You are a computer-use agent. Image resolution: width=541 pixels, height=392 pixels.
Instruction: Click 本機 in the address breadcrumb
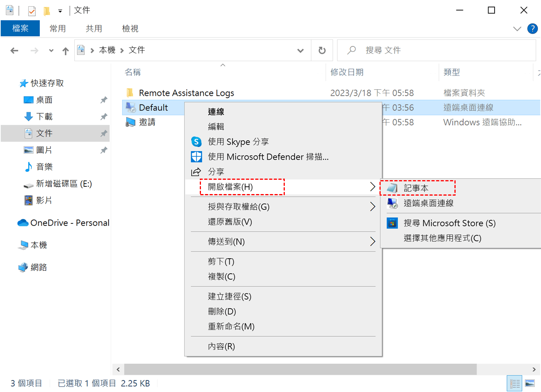coord(107,50)
